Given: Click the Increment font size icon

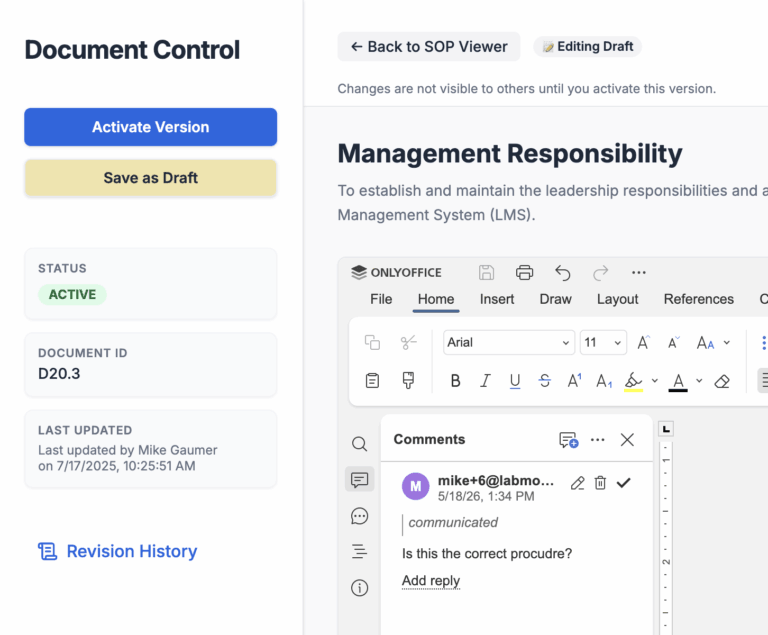Looking at the screenshot, I should (x=644, y=342).
